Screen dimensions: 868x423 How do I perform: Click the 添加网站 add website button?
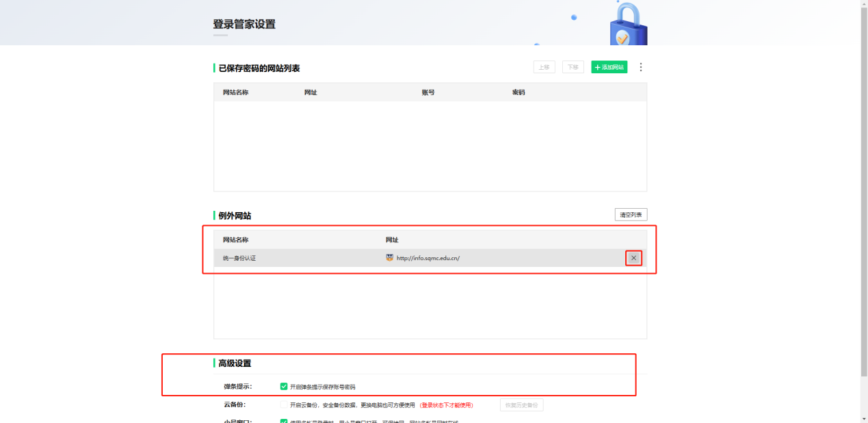tap(609, 67)
